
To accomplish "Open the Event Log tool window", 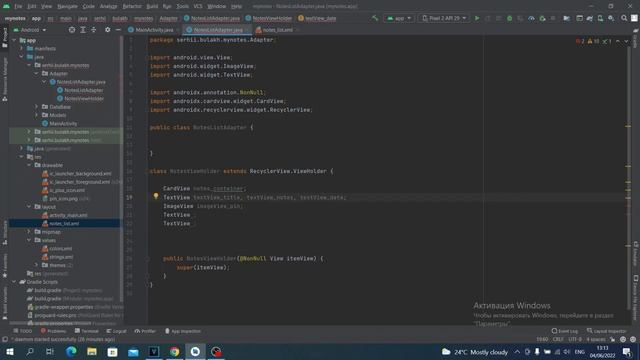I will coord(565,331).
